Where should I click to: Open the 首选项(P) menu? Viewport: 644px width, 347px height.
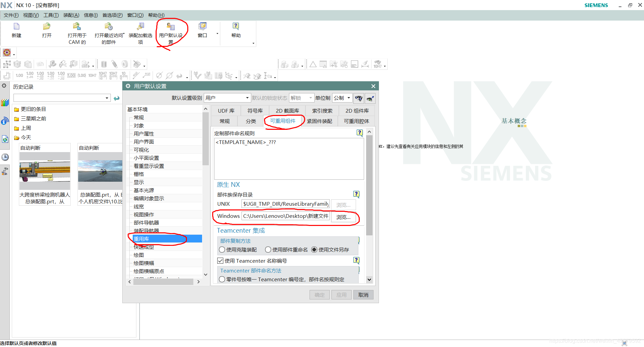pyautogui.click(x=112, y=15)
